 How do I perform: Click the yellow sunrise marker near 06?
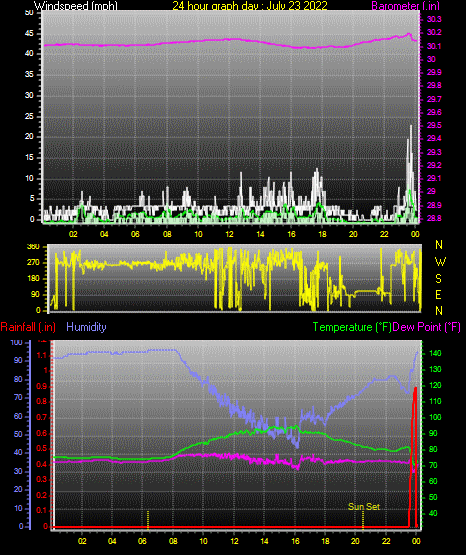pyautogui.click(x=148, y=520)
